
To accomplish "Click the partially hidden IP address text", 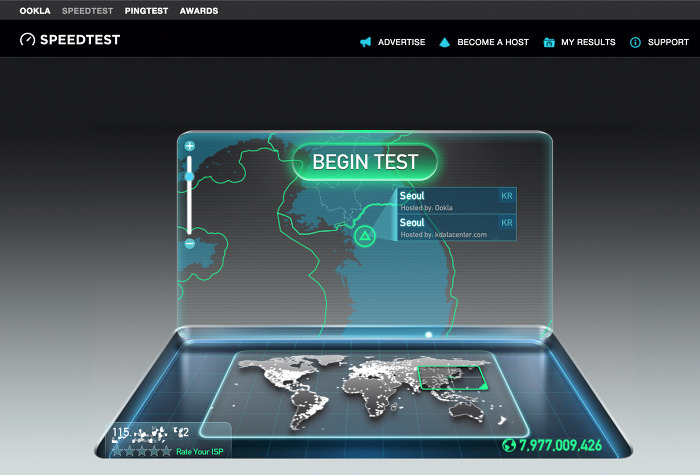I will [150, 433].
